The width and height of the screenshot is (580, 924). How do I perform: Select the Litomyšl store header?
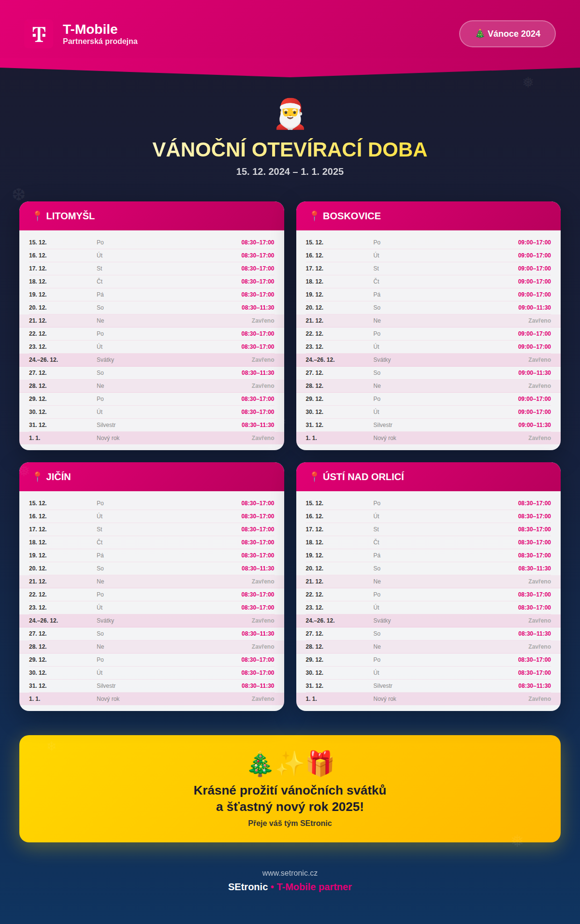point(70,216)
